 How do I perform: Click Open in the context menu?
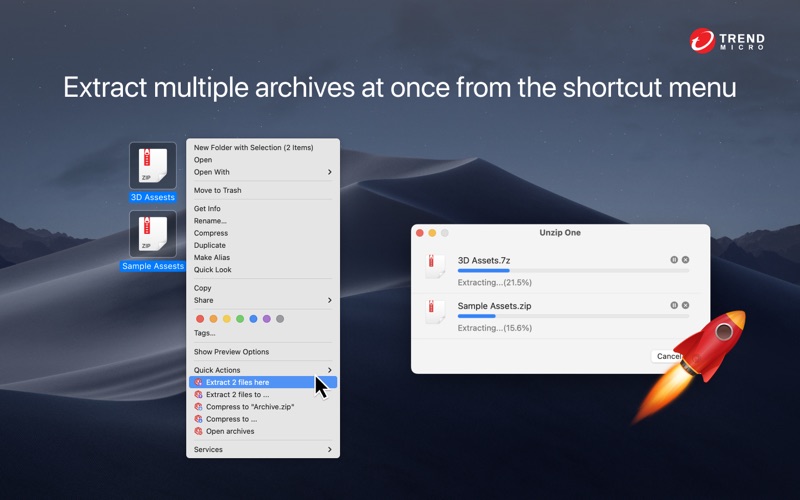(263, 160)
